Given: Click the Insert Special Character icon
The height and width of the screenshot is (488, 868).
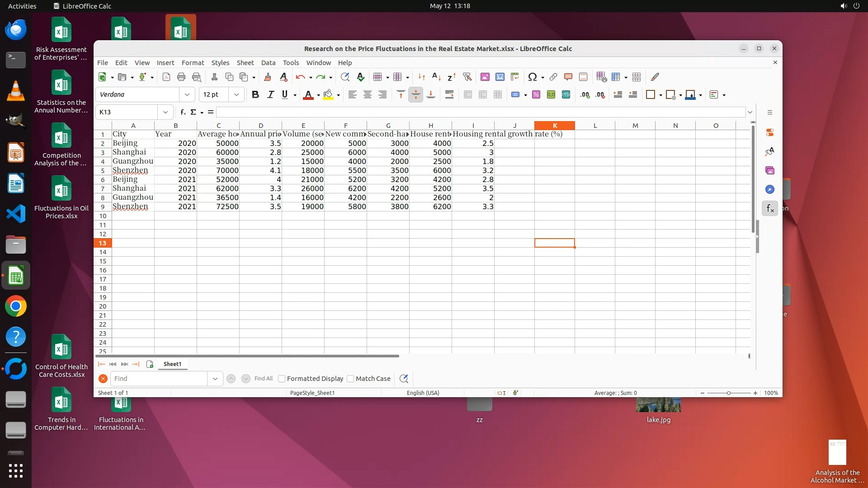Looking at the screenshot, I should point(532,77).
